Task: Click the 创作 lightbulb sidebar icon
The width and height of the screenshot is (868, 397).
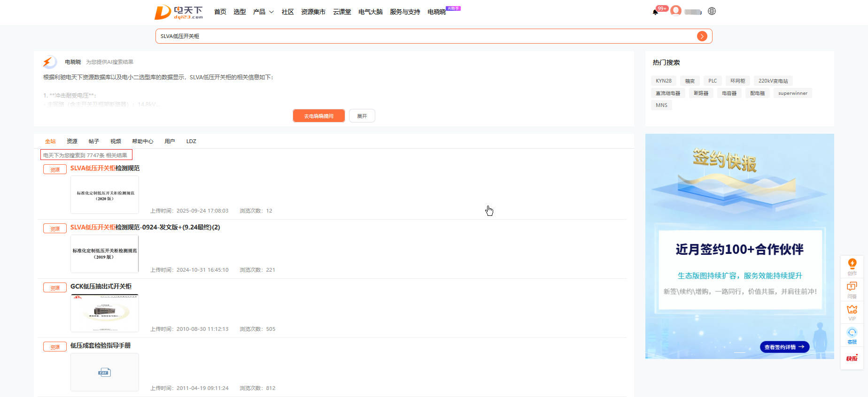Action: (852, 266)
